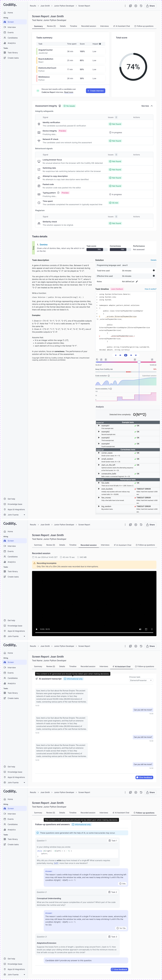Screen dimensions: 162x980
Task: Click the Typing pattern signal icon
Action: click(x=39, y=194)
